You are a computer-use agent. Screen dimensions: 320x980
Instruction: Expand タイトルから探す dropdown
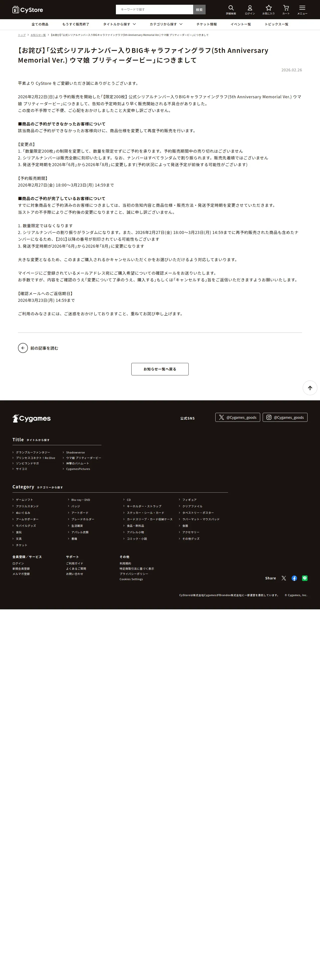pyautogui.click(x=119, y=24)
